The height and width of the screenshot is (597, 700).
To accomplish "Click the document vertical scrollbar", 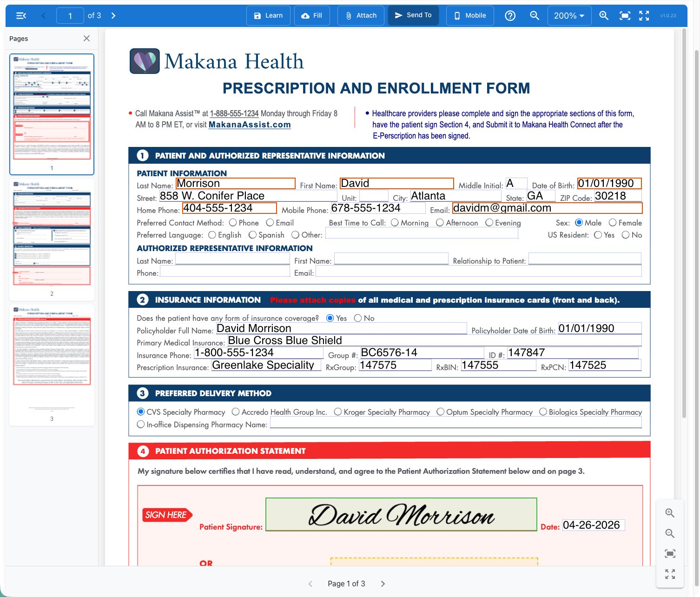I will click(x=684, y=223).
